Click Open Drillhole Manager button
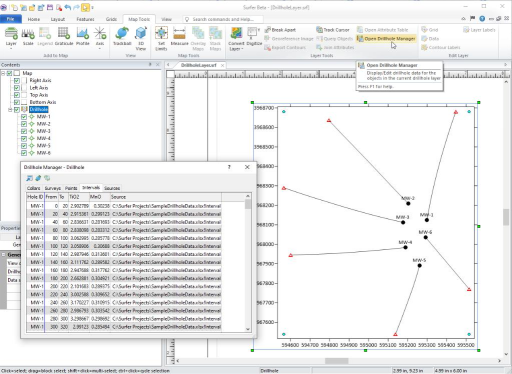Image resolution: width=512 pixels, height=374 pixels. point(386,39)
